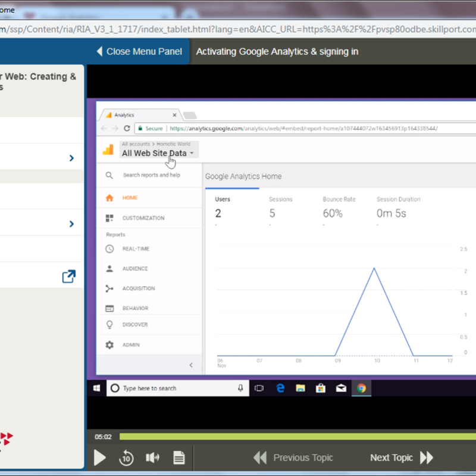Click the orange Home house icon

[109, 198]
